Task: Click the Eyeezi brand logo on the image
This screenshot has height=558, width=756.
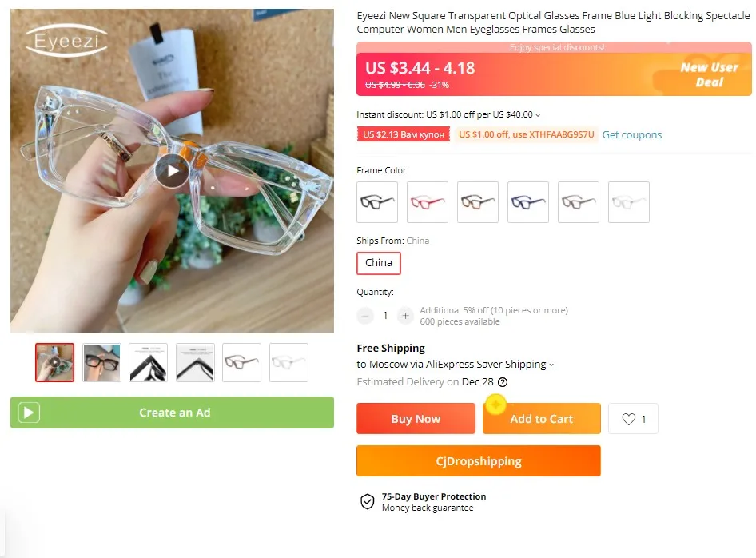Action: pyautogui.click(x=66, y=39)
